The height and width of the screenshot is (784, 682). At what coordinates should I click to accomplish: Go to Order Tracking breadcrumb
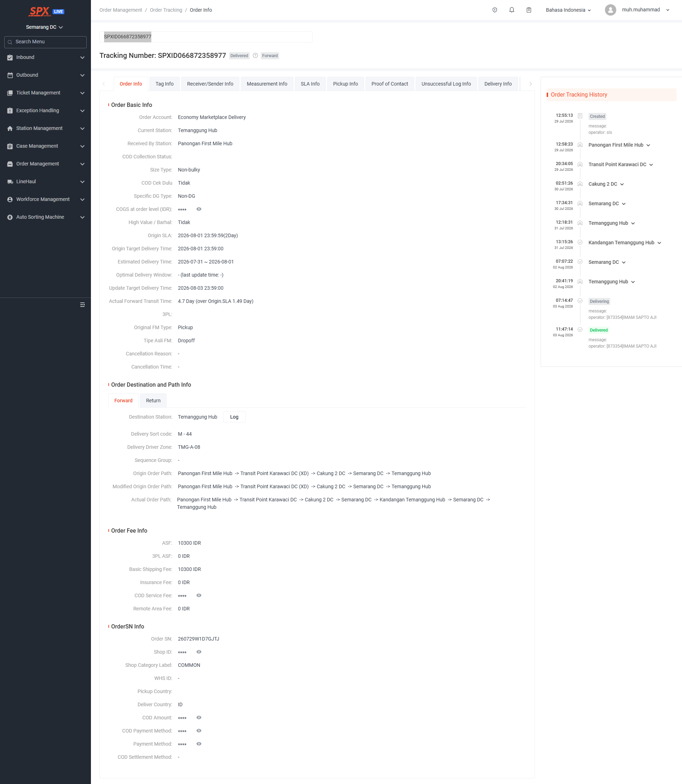pyautogui.click(x=166, y=10)
